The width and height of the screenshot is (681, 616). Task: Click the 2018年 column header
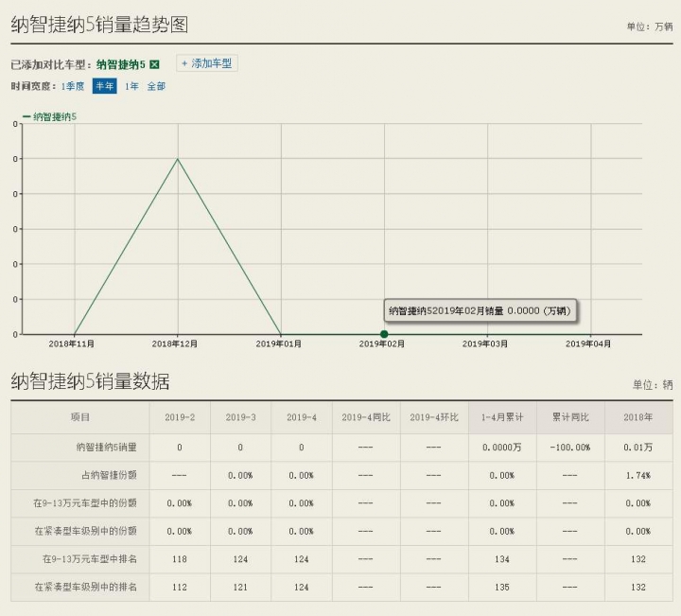point(638,417)
